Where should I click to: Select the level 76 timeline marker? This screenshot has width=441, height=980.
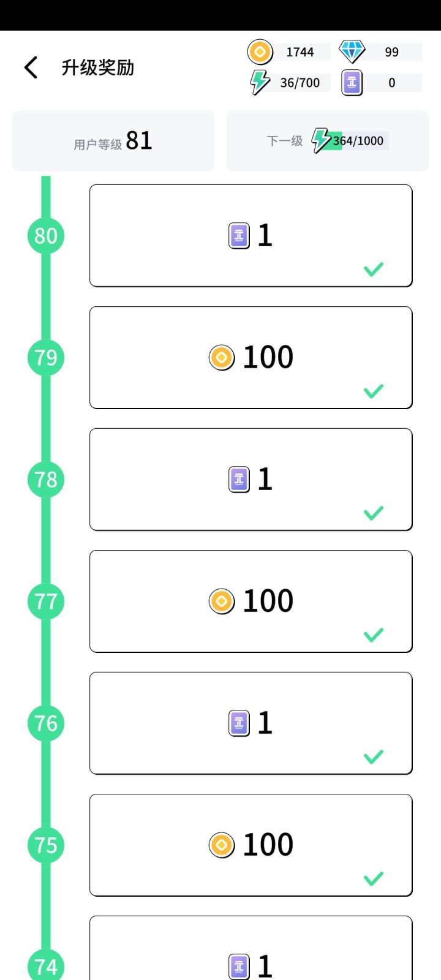(x=46, y=723)
